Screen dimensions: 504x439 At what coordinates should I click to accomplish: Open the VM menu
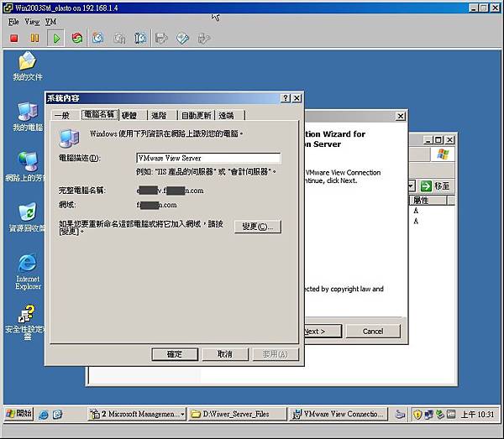(x=50, y=22)
